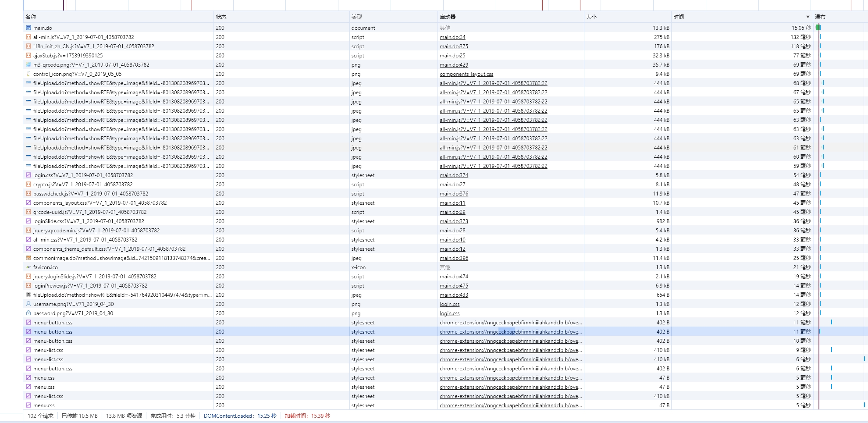The width and height of the screenshot is (868, 423).
Task: Click the "982 B" size value
Action: [x=663, y=221]
